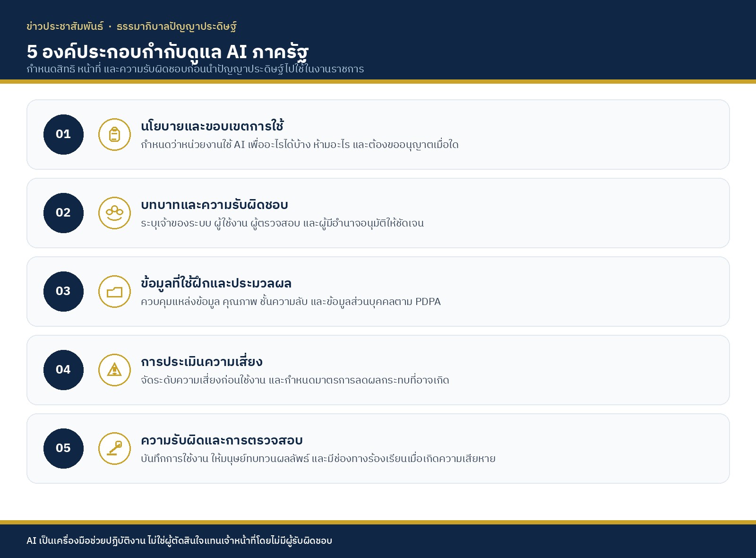Screen dimensions: 756x558
Task: Click the warning triangle icon beside การประเมินความเสี่ยง
Action: click(x=114, y=370)
